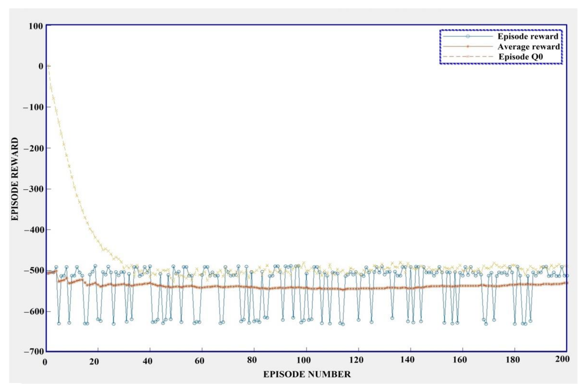586x392 pixels.
Task: Click y-axis tick label −300
Action: click(33, 189)
